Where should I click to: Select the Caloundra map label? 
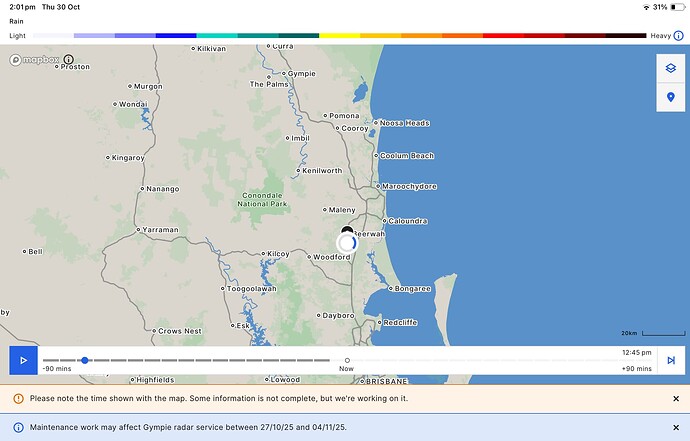(x=405, y=220)
